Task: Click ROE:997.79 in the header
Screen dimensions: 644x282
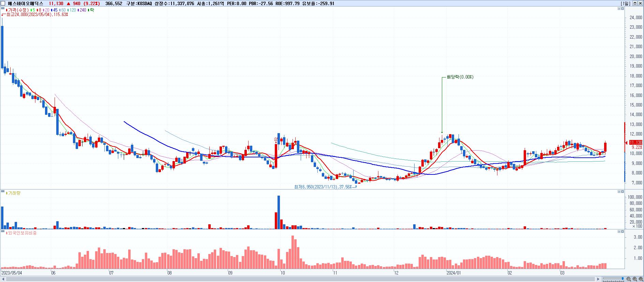Action: (x=287, y=3)
